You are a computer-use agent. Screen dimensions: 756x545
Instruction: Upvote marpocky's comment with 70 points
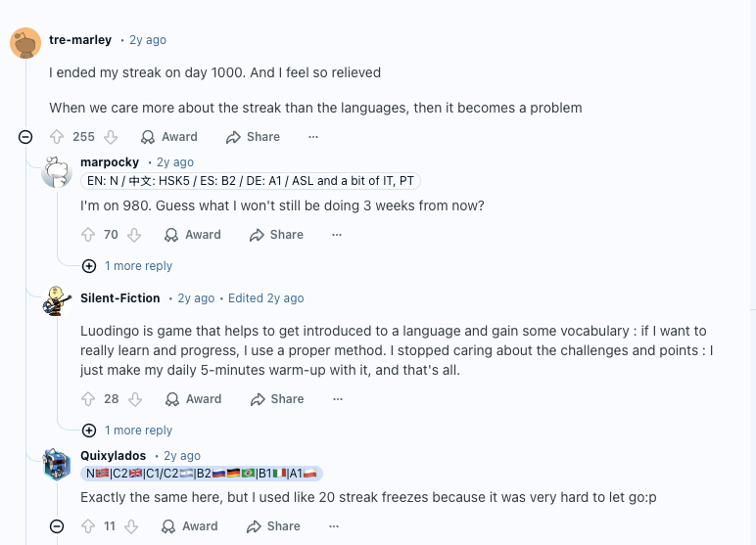(x=88, y=235)
